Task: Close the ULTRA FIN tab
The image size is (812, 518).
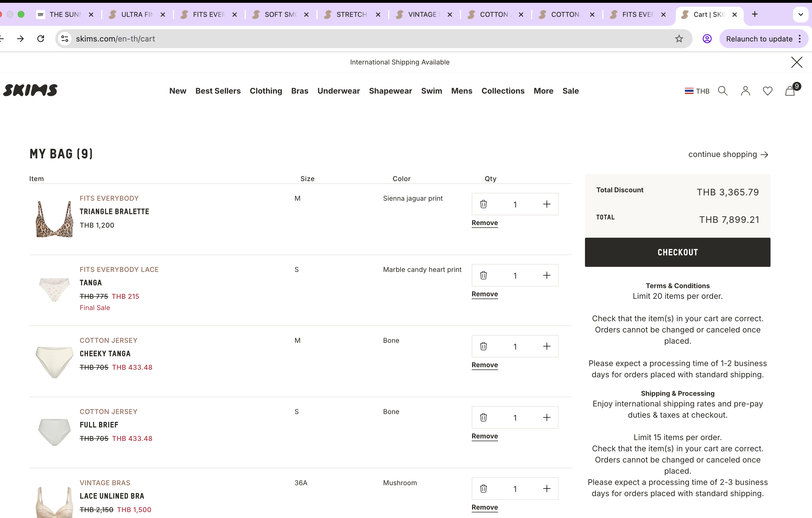Action: [x=163, y=15]
